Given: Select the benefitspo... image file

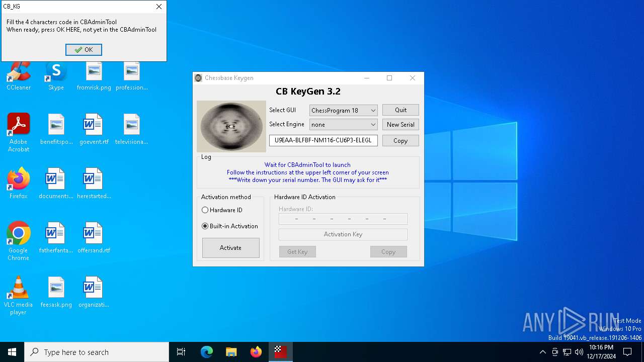Looking at the screenshot, I should (x=56, y=130).
